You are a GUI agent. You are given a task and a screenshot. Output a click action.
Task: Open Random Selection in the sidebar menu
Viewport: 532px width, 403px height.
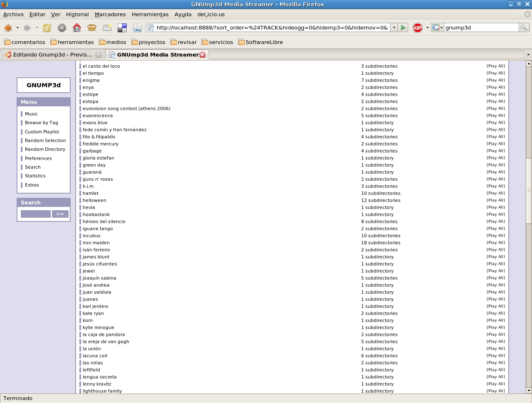(x=45, y=140)
